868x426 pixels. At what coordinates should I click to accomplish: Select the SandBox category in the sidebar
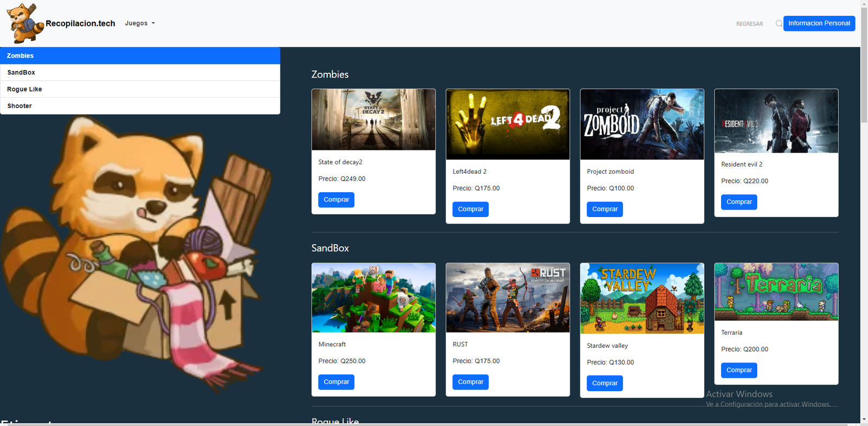[140, 73]
